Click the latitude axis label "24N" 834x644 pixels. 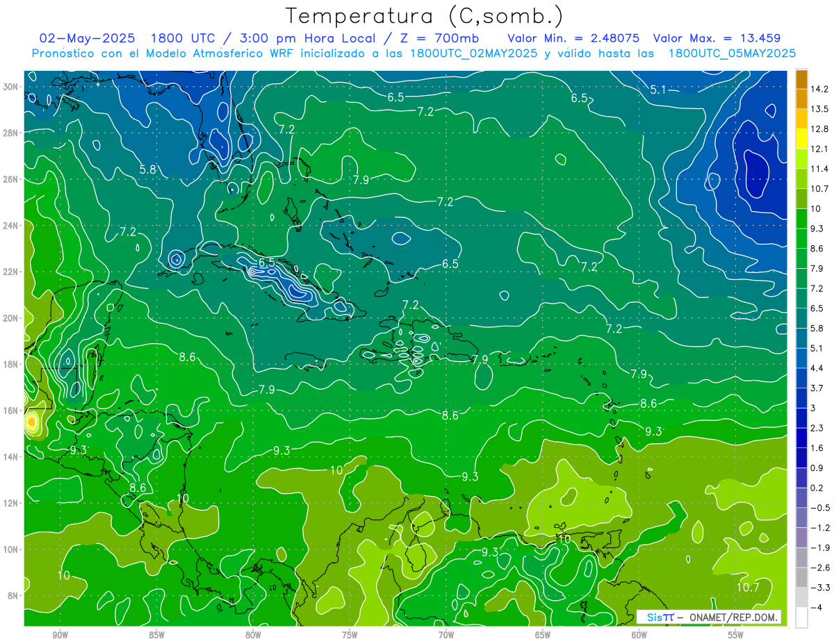(11, 226)
